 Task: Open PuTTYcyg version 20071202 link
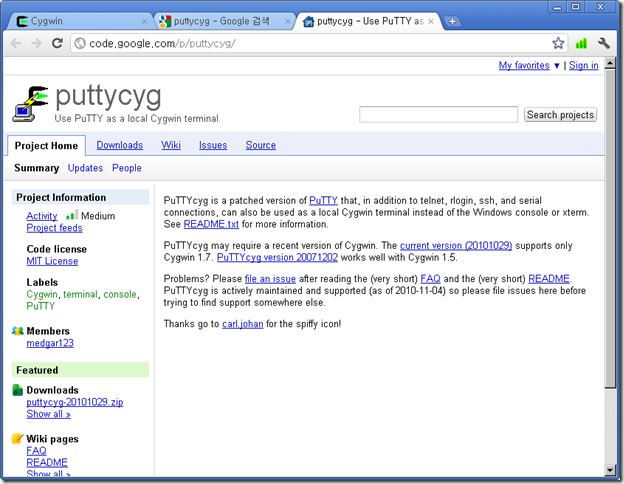(x=277, y=258)
